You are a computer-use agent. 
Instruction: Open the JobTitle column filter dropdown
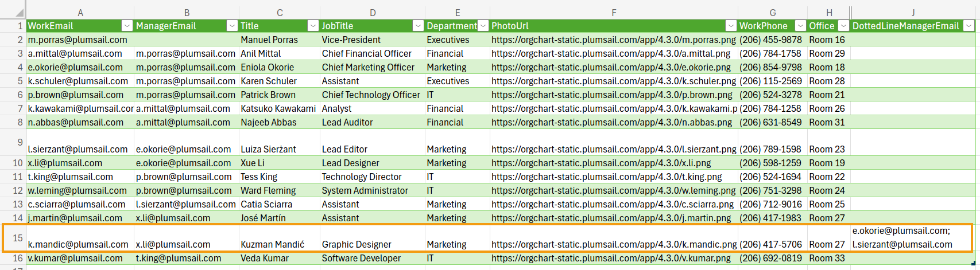coord(418,26)
